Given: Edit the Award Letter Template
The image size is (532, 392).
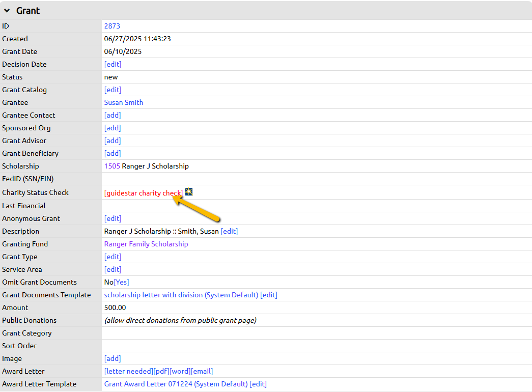Looking at the screenshot, I should pyautogui.click(x=258, y=384).
